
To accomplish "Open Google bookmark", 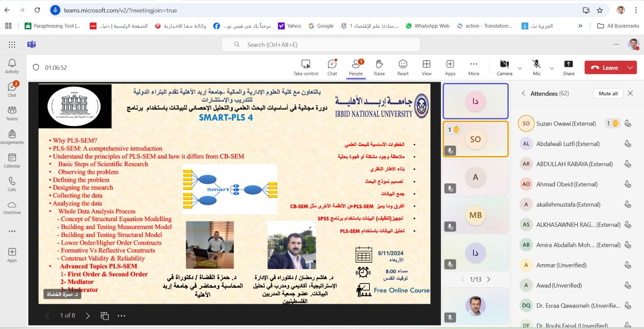I will 321,26.
